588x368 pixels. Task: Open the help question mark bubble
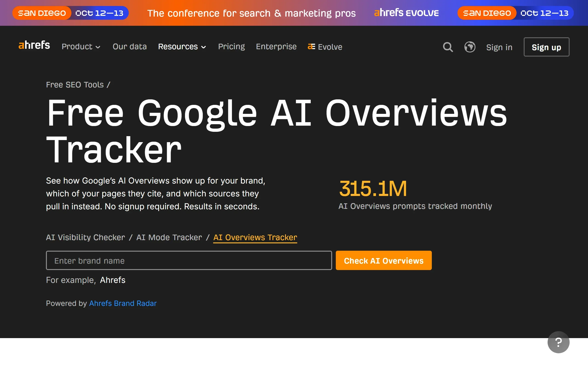tap(558, 342)
